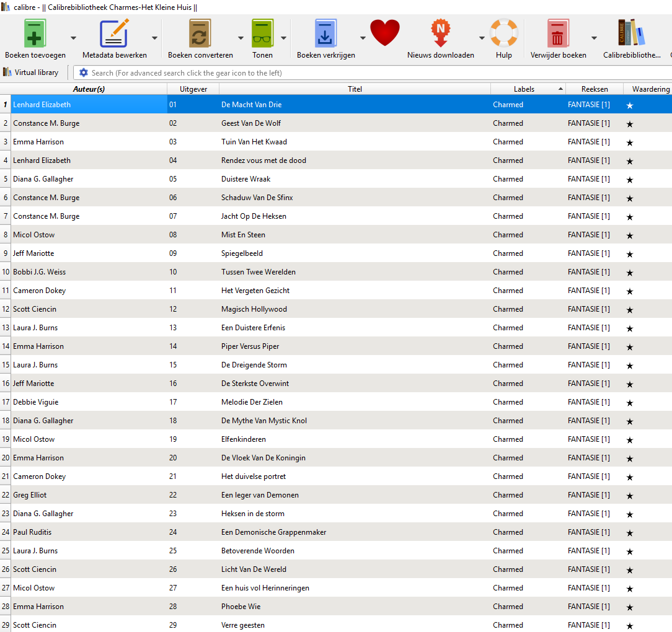
Task: Select the title 'Schaduw Van De Sfinx'
Action: pyautogui.click(x=257, y=198)
